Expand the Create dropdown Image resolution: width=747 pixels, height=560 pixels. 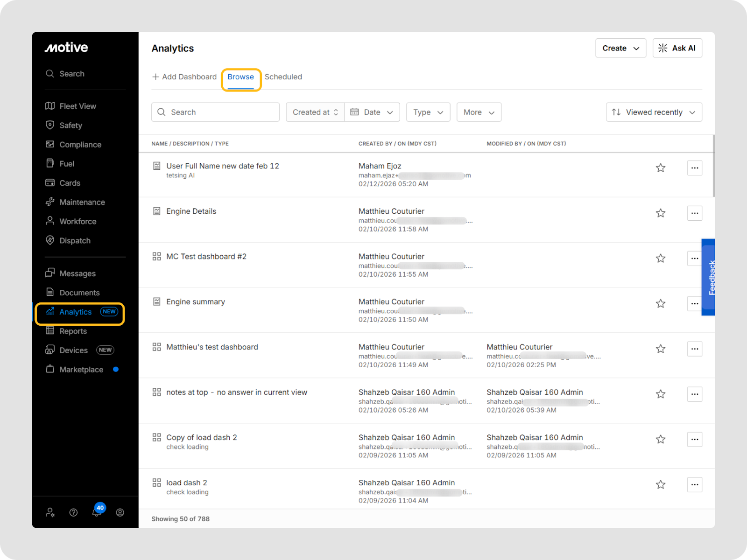pos(620,48)
